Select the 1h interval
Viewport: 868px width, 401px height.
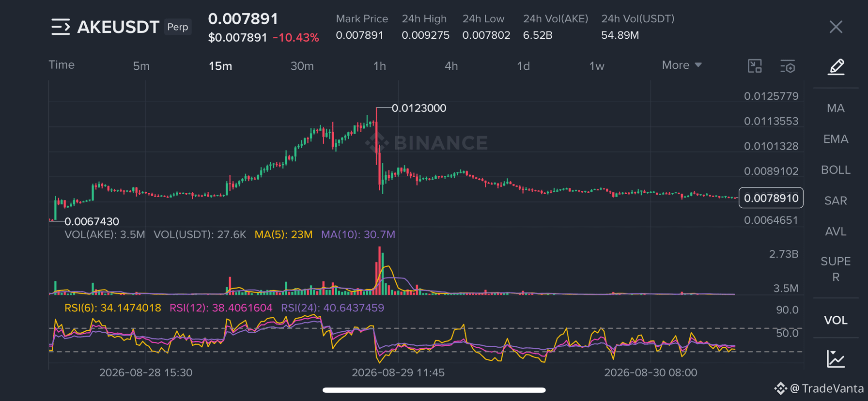pyautogui.click(x=380, y=66)
